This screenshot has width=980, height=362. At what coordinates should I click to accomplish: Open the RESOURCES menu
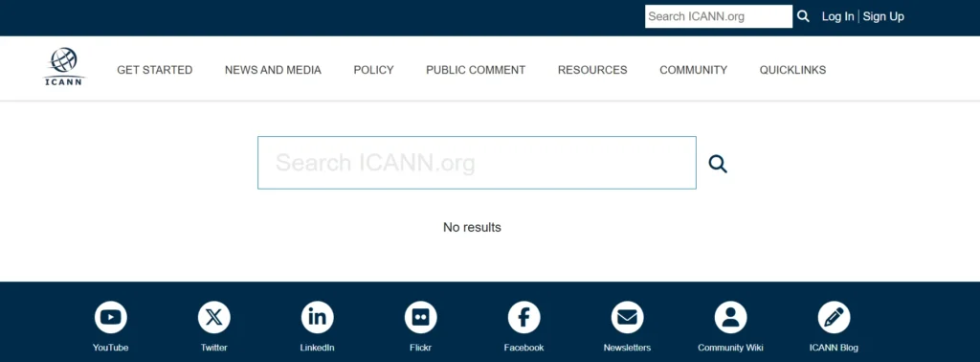click(592, 70)
